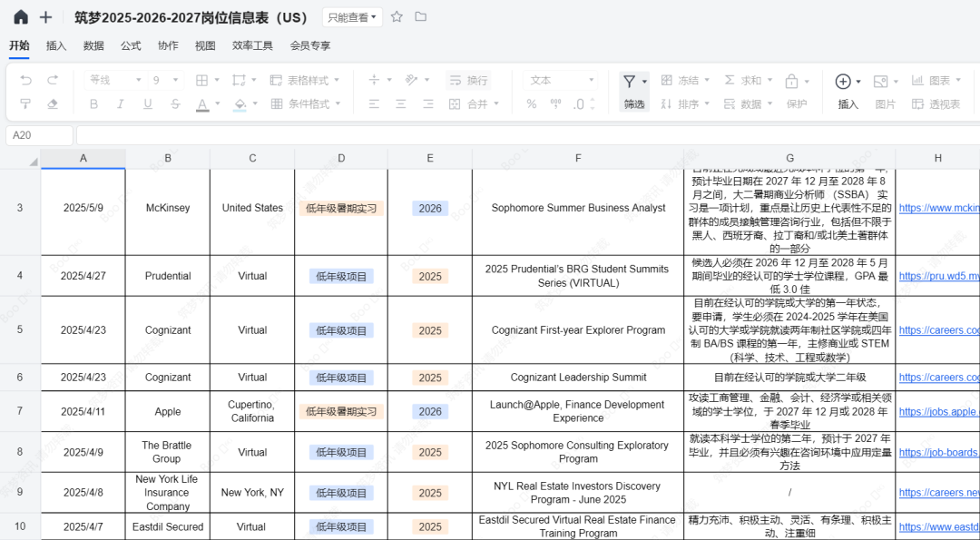Toggle text wrap (换行)
The width and height of the screenshot is (980, 540).
[x=468, y=80]
